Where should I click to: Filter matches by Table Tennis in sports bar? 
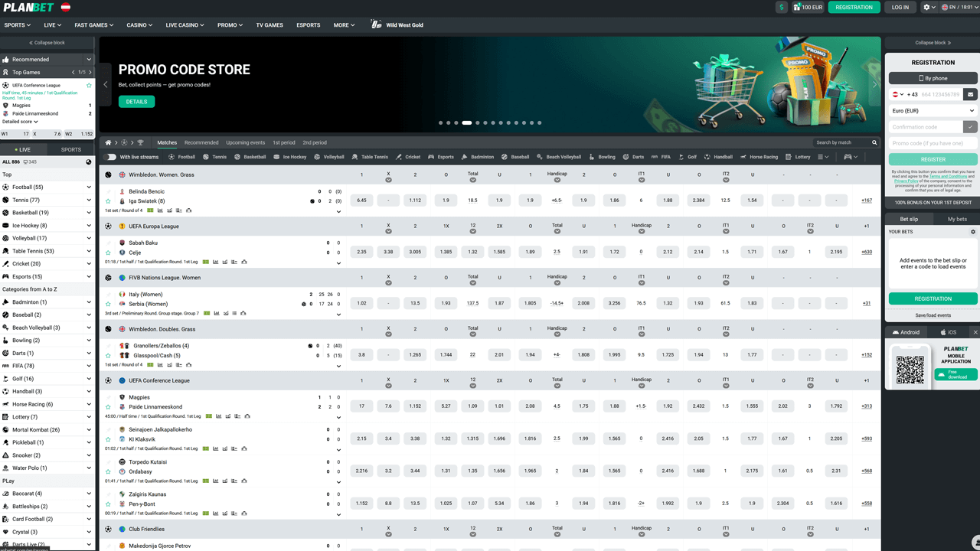pyautogui.click(x=369, y=157)
